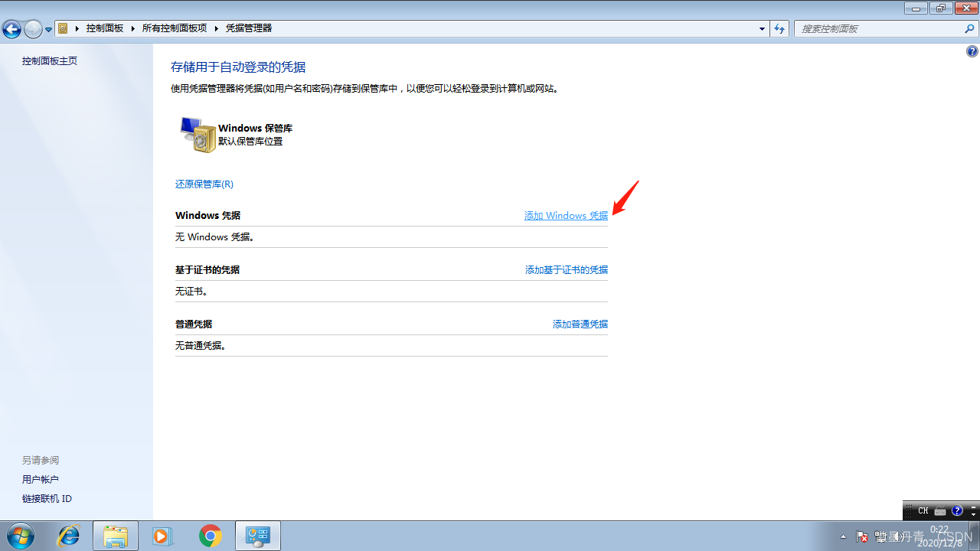Expand the arrow after 所有控制面板项 breadcrumb
This screenshot has width=980, height=551.
point(217,28)
